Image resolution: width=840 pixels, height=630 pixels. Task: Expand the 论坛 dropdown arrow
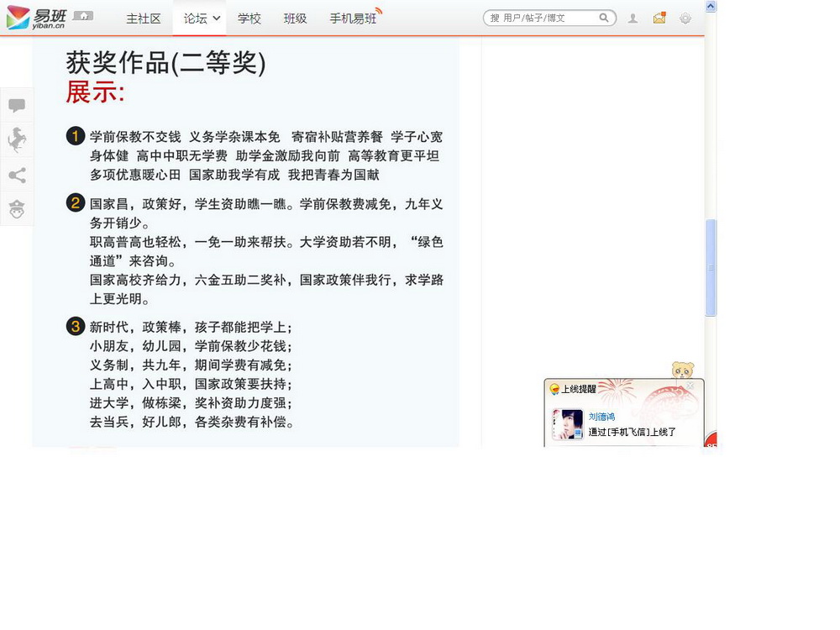pos(217,18)
